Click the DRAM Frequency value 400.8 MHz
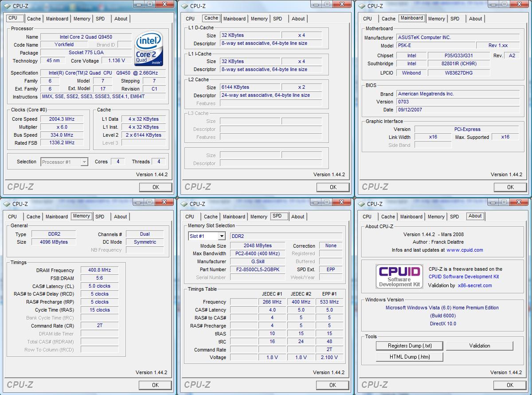This screenshot has height=395, width=532. pos(99,270)
